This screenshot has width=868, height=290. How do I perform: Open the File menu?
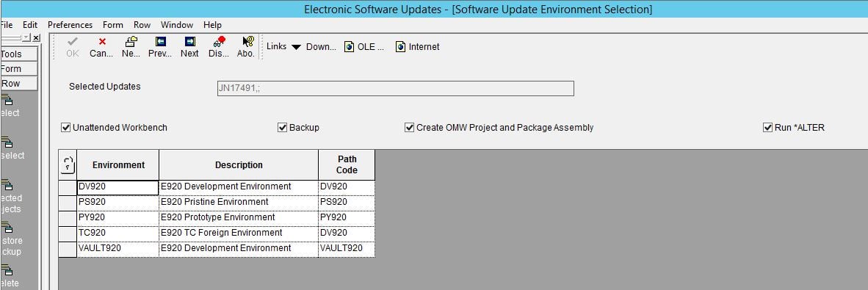point(6,25)
